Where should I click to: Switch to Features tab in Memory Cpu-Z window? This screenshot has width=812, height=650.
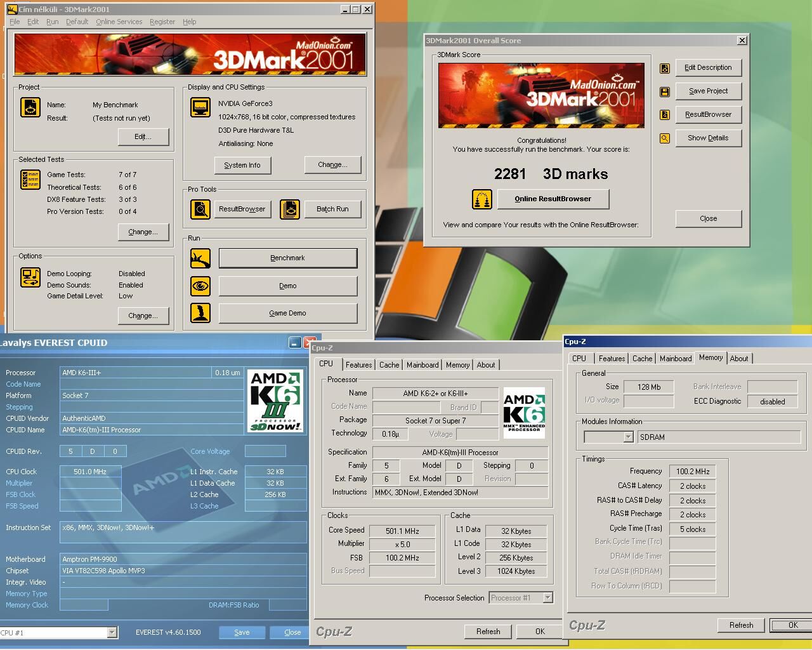tap(612, 359)
